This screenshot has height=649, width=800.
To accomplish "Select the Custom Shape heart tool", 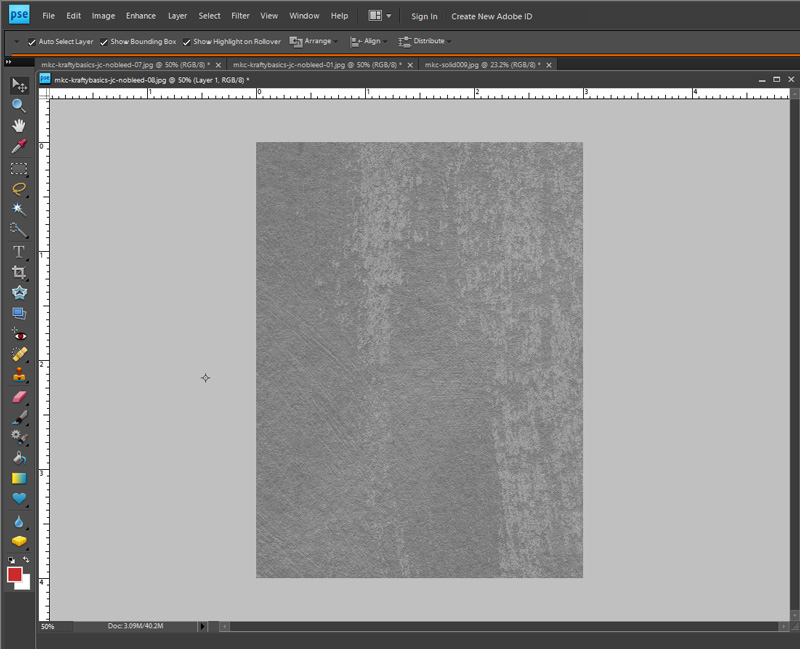I will [x=19, y=499].
